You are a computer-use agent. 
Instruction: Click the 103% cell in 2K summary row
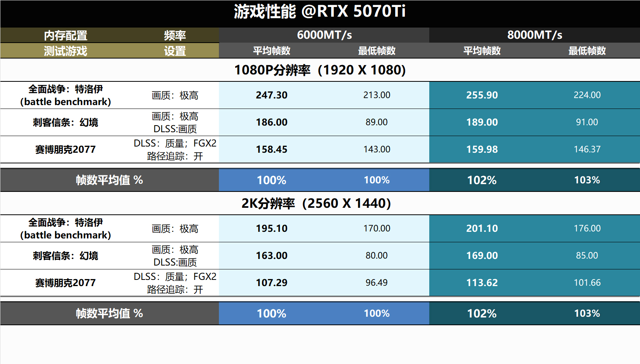coord(587,313)
